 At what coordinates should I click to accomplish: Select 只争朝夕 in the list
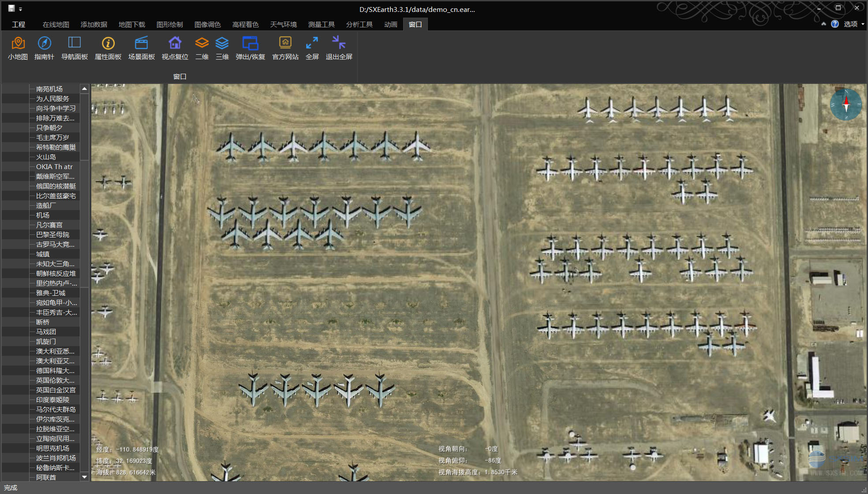pyautogui.click(x=49, y=128)
